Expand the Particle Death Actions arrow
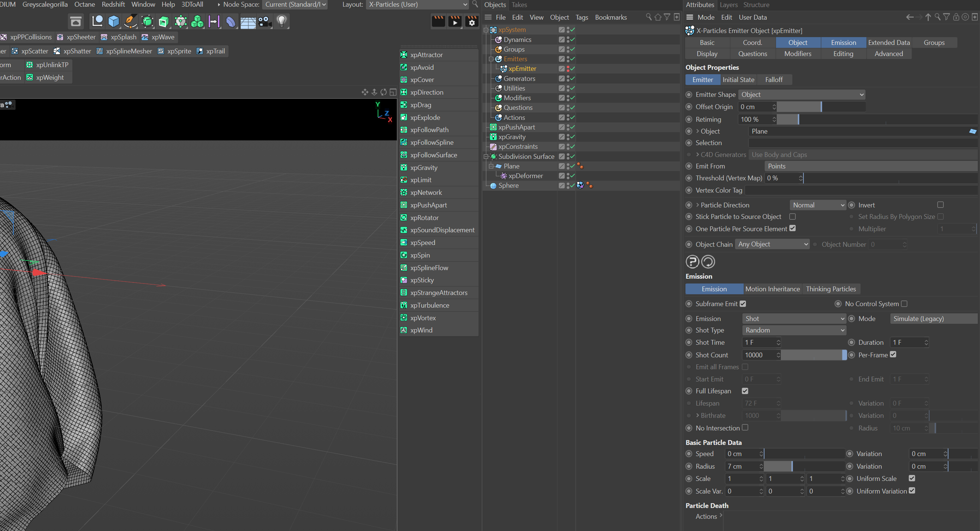980x531 pixels. 721,515
